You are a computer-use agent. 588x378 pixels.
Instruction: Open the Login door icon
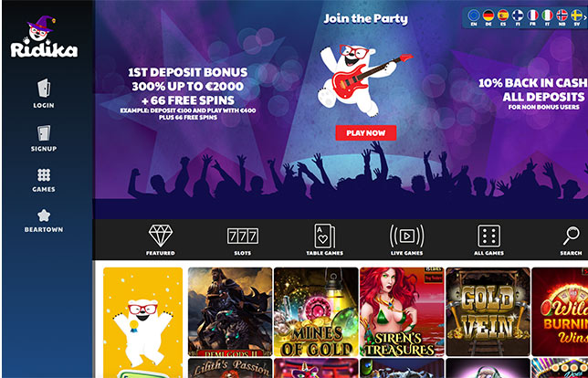coord(44,89)
